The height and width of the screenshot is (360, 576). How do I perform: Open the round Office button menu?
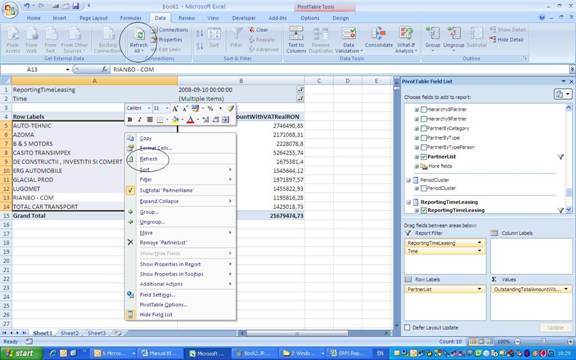pyautogui.click(x=10, y=10)
